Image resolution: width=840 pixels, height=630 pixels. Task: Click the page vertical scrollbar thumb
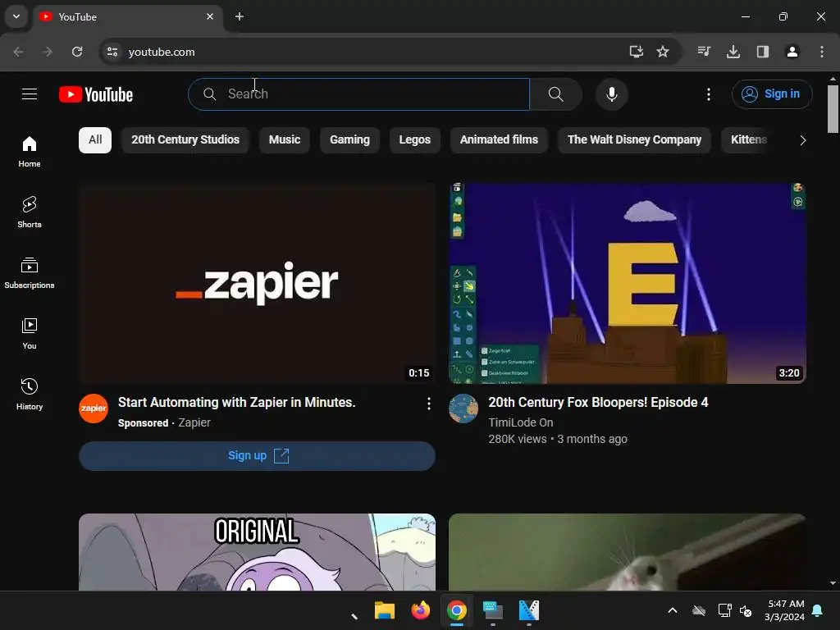point(833,109)
